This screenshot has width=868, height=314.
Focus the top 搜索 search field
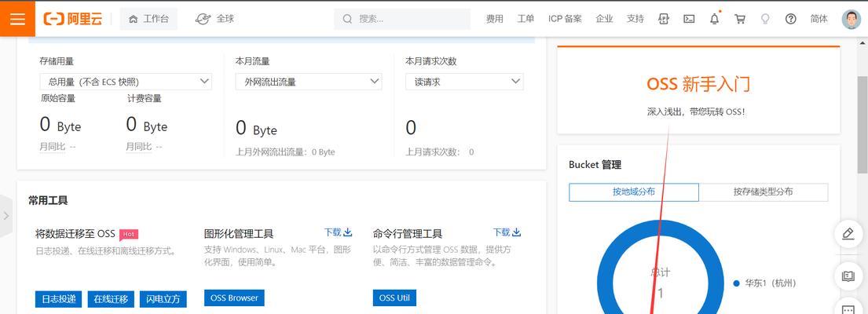(x=402, y=19)
